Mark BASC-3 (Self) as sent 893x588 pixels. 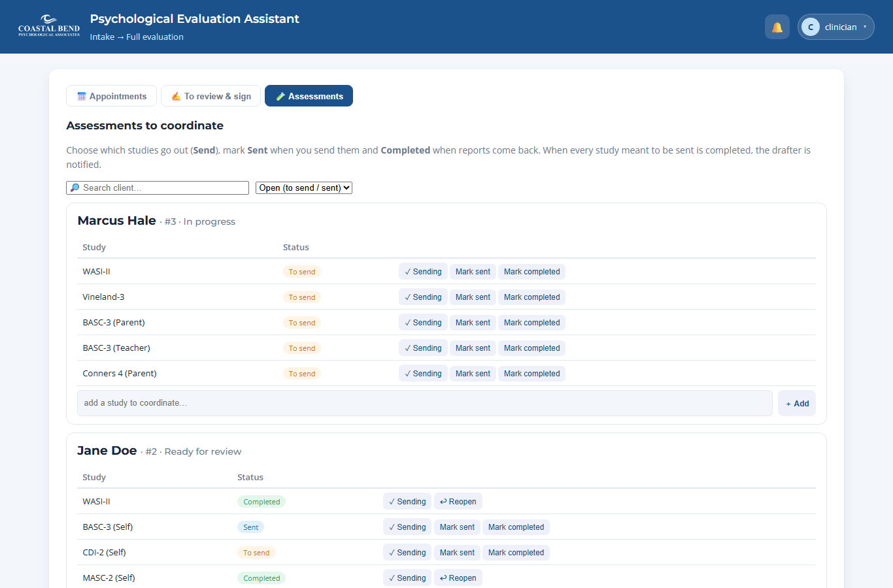(x=457, y=527)
